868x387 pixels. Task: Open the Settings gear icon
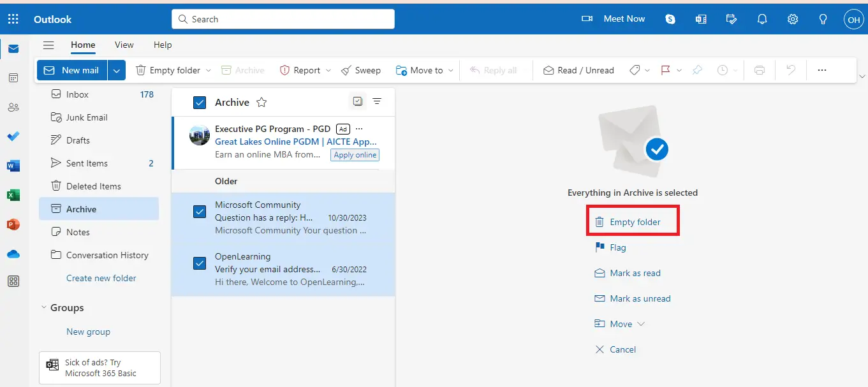tap(793, 19)
